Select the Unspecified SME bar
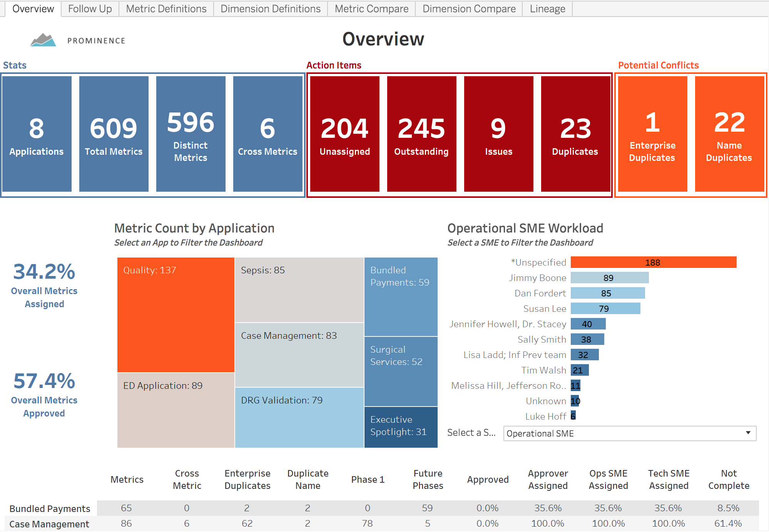769x532 pixels. pos(653,263)
